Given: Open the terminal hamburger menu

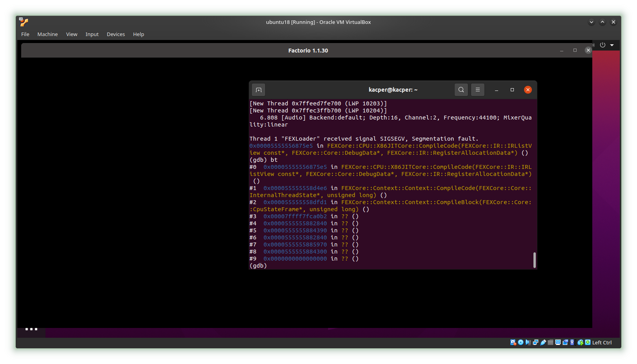Looking at the screenshot, I should coord(478,90).
